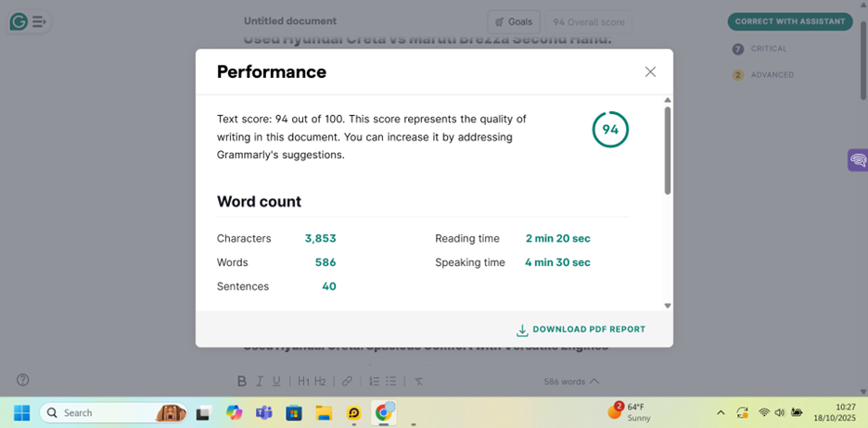Show hidden system tray icons
Image resolution: width=868 pixels, height=428 pixels.
pos(721,413)
